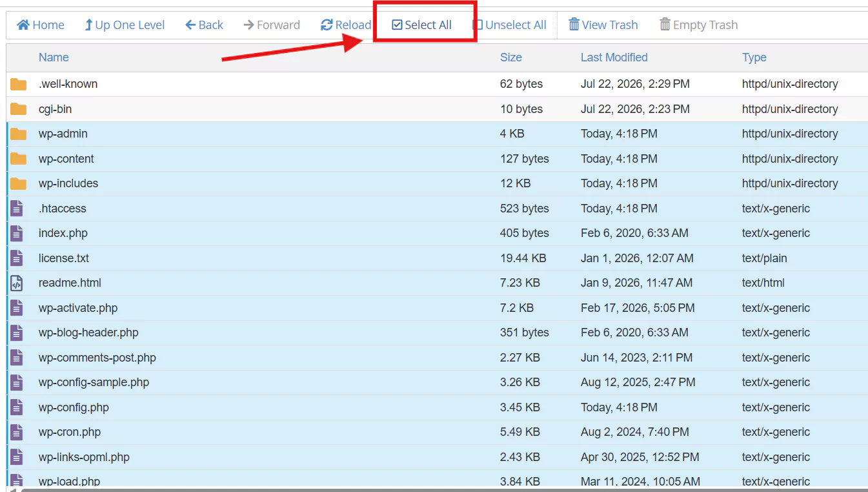
Task: Select the index.php file name
Action: coord(63,233)
